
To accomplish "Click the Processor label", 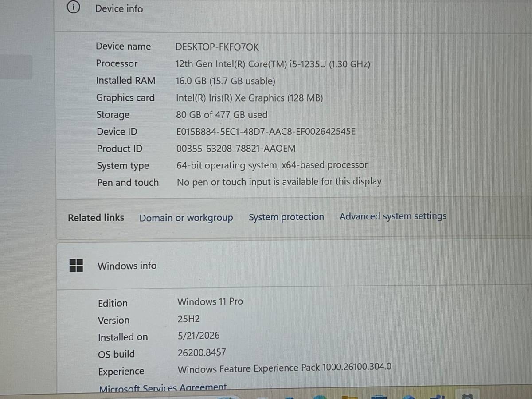I will [117, 63].
